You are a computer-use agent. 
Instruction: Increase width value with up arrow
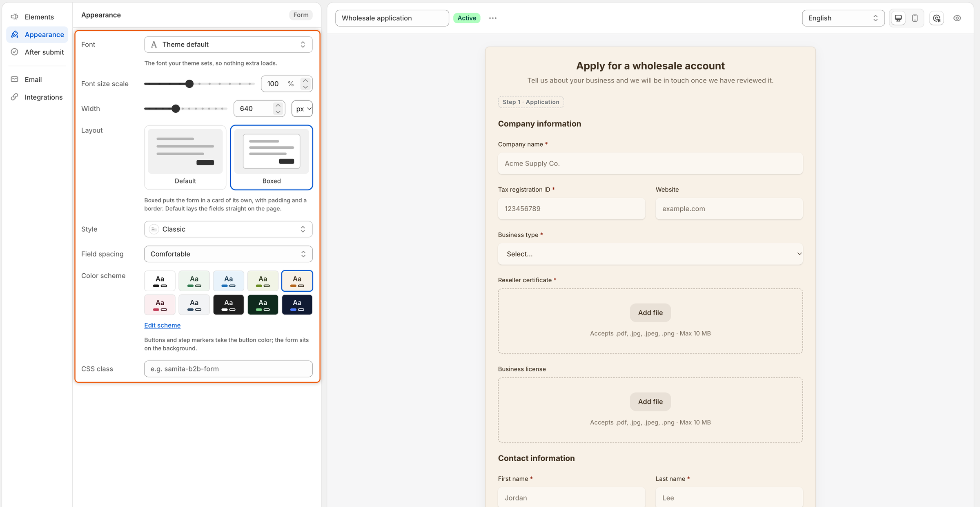[278, 105]
